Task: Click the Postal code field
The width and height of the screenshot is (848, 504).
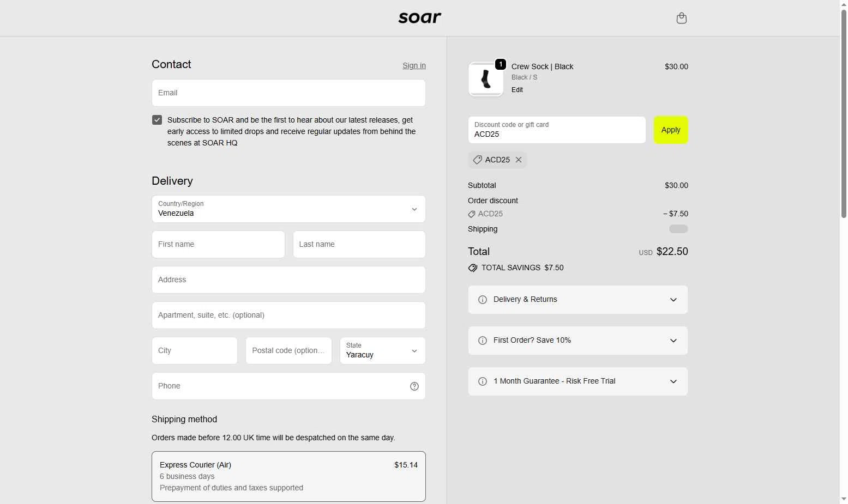Action: point(288,351)
